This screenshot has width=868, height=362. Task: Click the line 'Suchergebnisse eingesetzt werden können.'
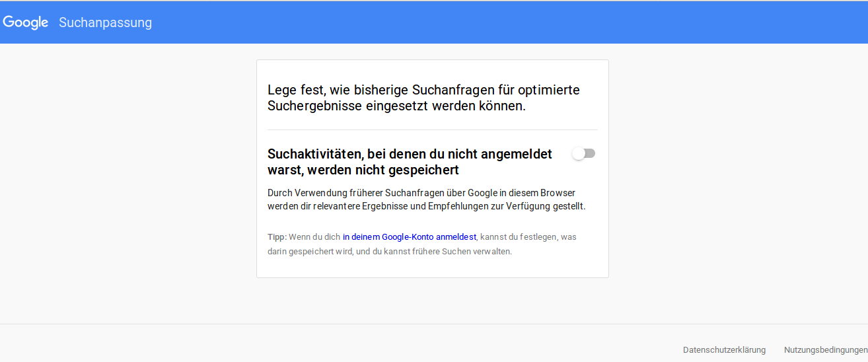pyautogui.click(x=396, y=106)
